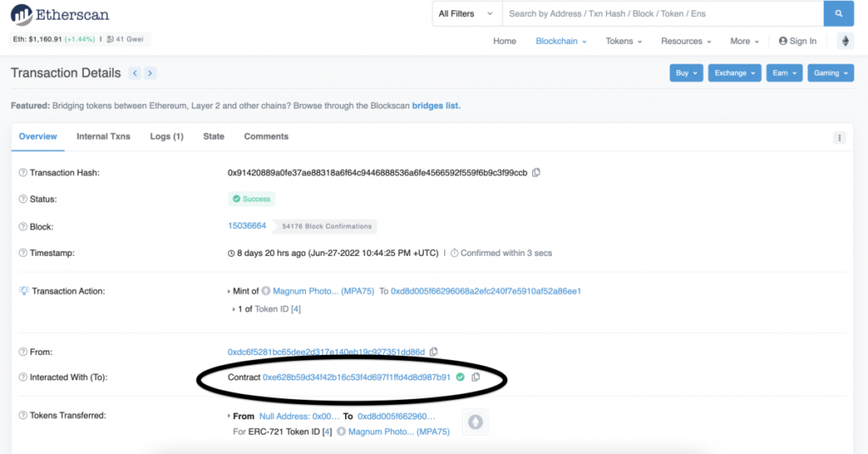Open the three-dot options menu
Viewport: 868px width, 454px height.
(839, 138)
